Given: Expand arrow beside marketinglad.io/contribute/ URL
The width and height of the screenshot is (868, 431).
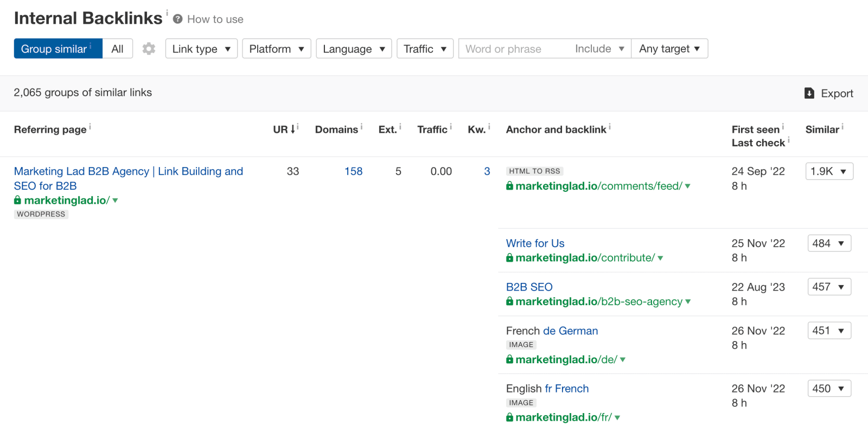Looking at the screenshot, I should (660, 258).
